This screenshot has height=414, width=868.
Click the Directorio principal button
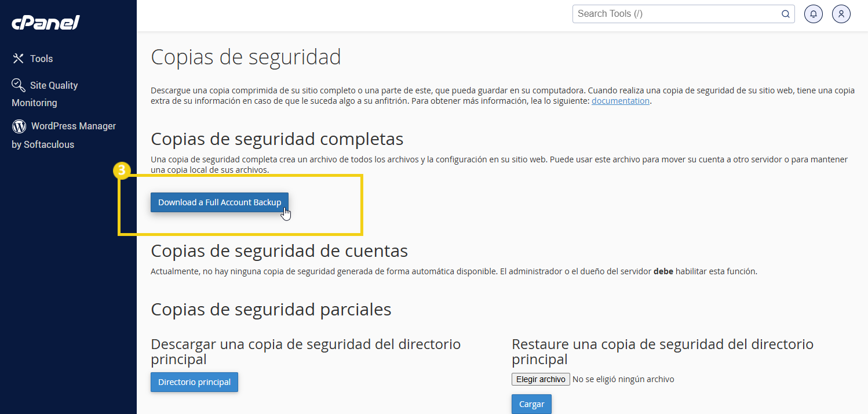194,382
